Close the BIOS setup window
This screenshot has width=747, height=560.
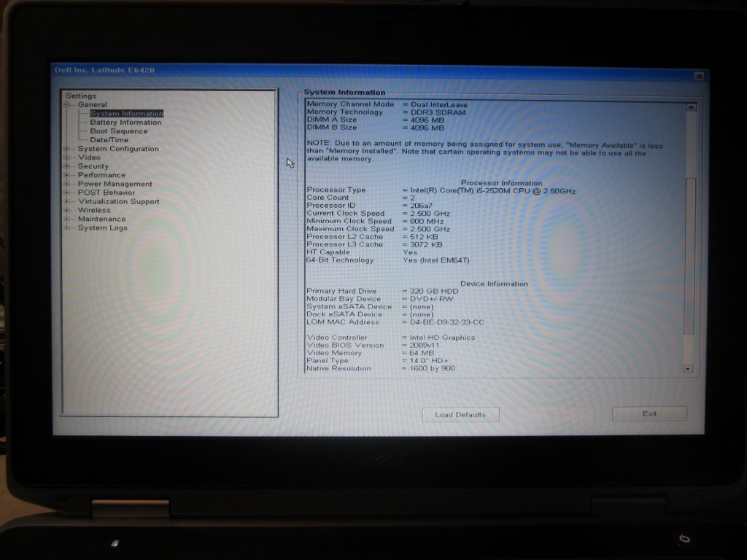699,76
